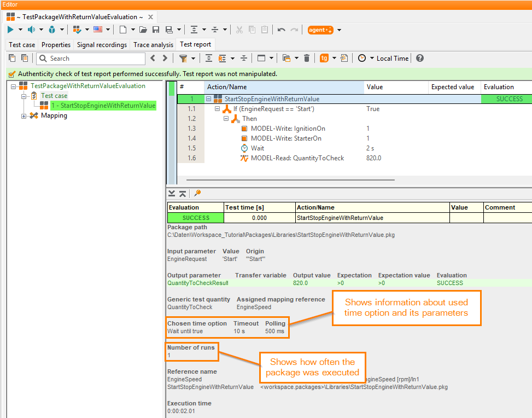This screenshot has height=418, width=532.
Task: Click the pin icon in details panel
Action: tap(197, 193)
